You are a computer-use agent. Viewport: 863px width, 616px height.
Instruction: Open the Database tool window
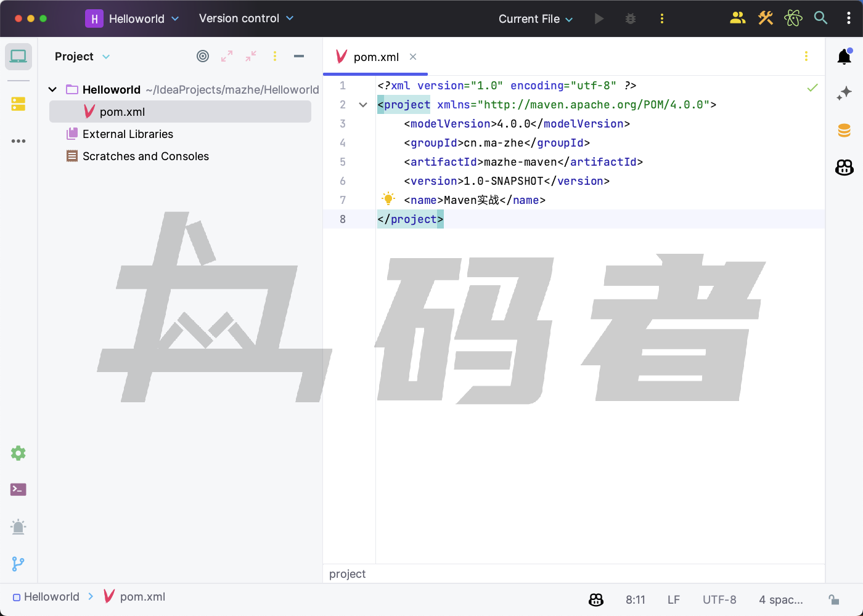844,130
